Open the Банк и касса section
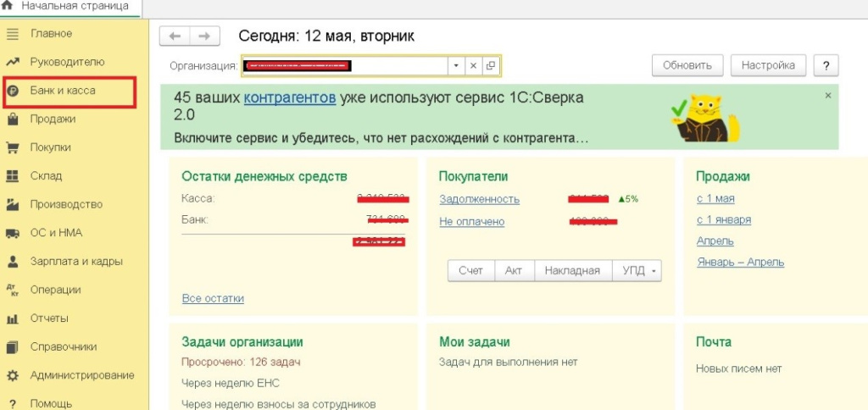The height and width of the screenshot is (410, 868). (x=63, y=91)
